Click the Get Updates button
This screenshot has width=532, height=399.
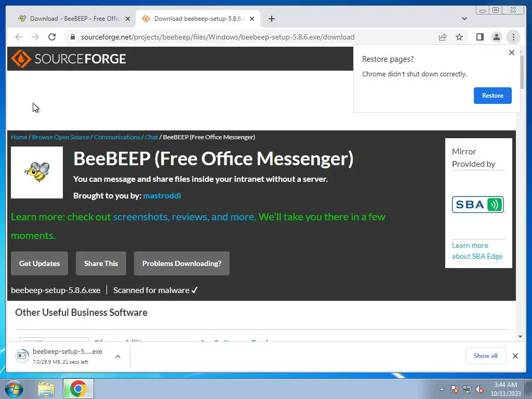[x=39, y=263]
